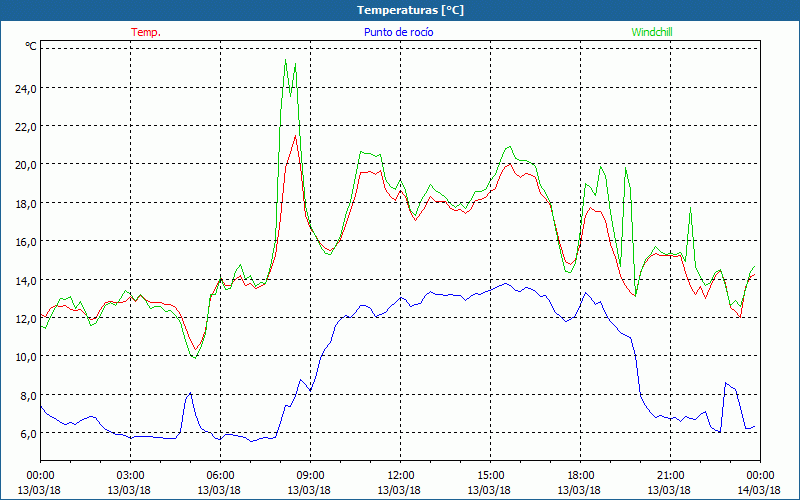
Task: Click the 16,0 y-axis value
Action: [x=26, y=242]
